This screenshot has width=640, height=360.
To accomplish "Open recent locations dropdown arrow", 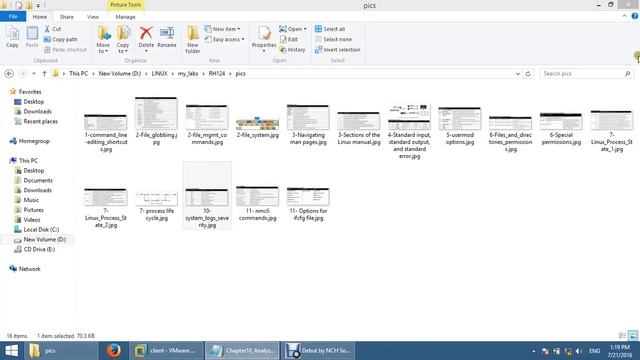I will click(34, 73).
